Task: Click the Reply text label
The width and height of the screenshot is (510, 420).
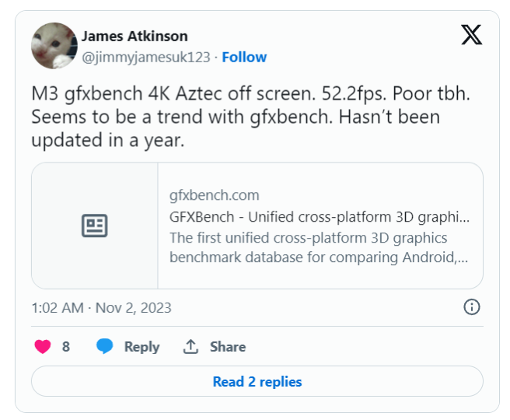Action: point(141,347)
